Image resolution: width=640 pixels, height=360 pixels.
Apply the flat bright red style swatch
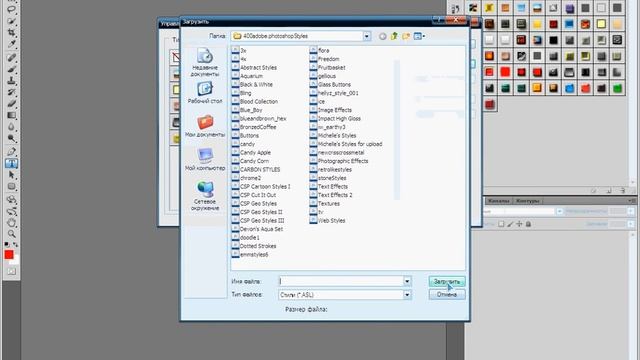505,72
